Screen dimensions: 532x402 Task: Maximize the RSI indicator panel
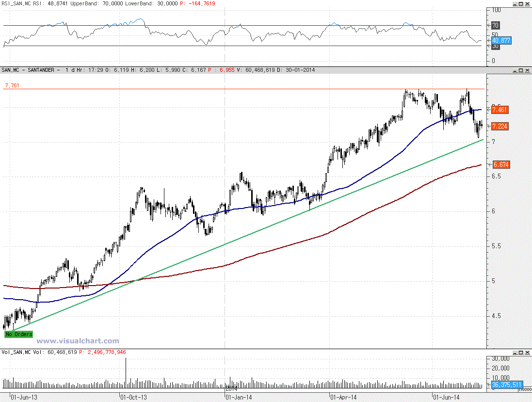(521, 4)
